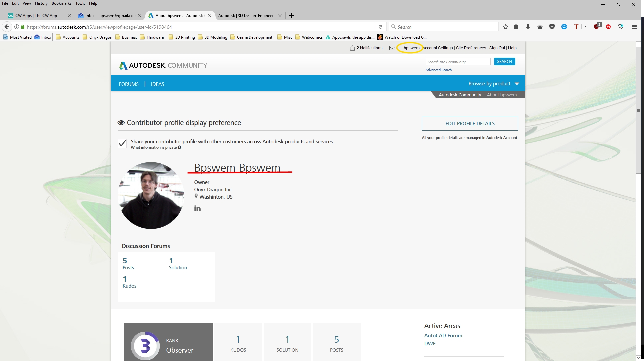Bookmark this page with star icon

[x=506, y=27]
